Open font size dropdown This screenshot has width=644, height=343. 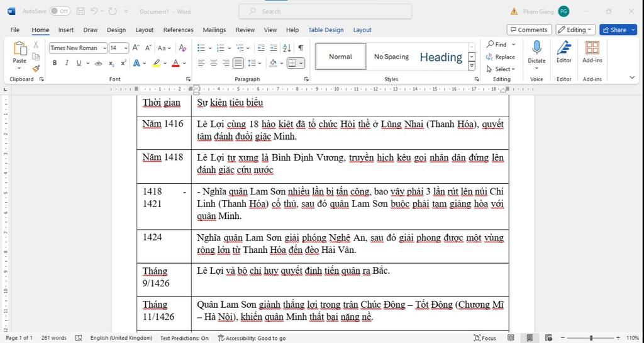click(126, 48)
